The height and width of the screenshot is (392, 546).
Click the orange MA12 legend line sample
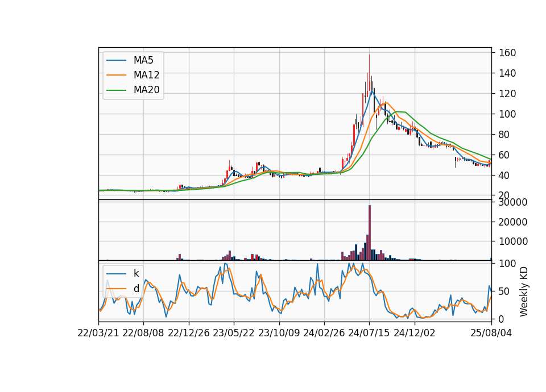click(116, 75)
